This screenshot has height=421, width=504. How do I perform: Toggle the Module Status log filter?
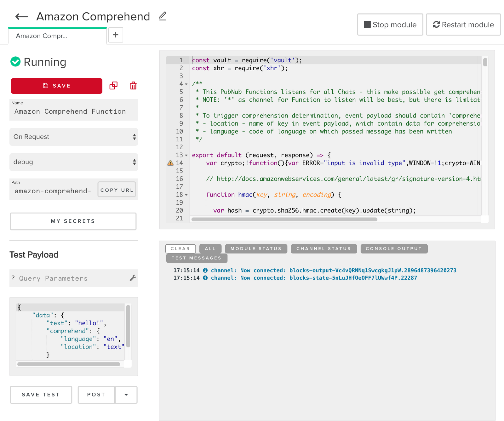[256, 249]
